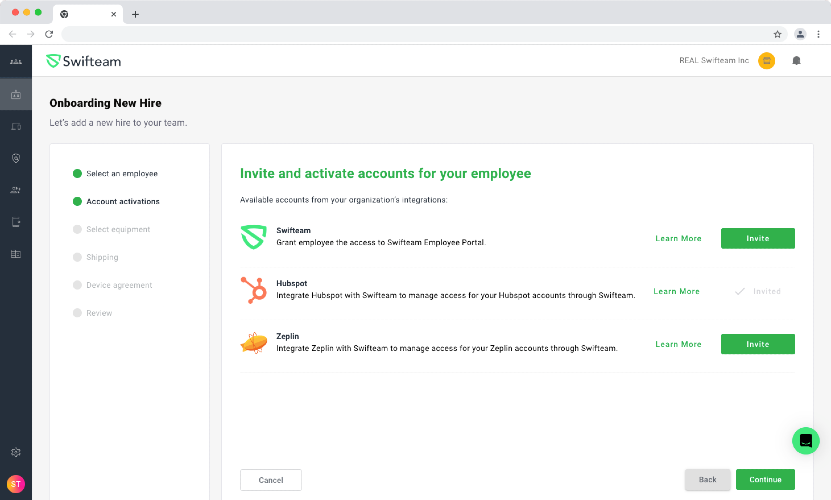Learn More about Zeplin integration
831x500 pixels.
click(678, 344)
